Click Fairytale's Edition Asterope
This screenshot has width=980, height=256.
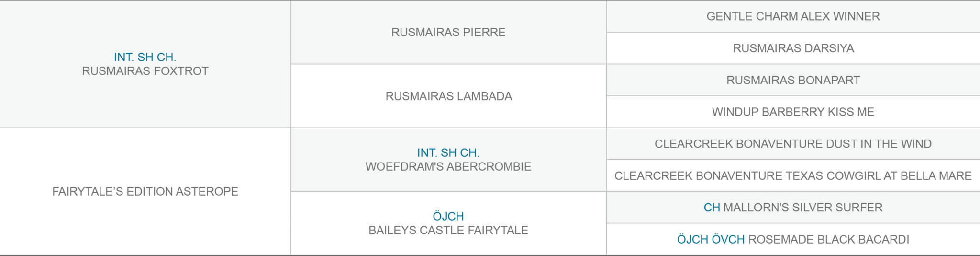pos(145,191)
